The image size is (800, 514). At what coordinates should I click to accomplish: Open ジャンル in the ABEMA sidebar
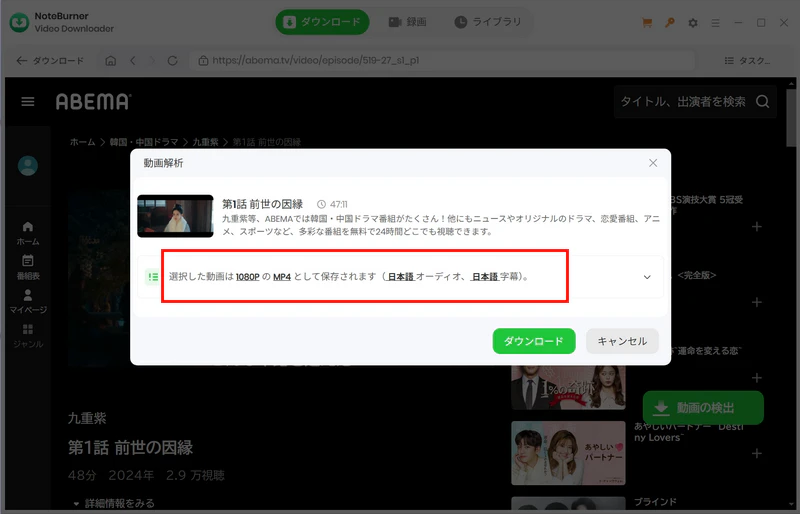click(28, 336)
